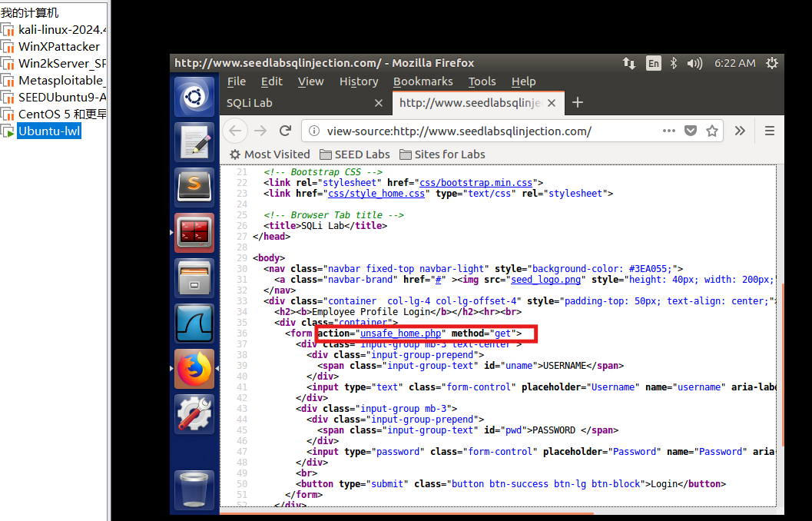Viewport: 812px width, 521px height.
Task: Open the sound volume indicator
Action: tap(694, 63)
